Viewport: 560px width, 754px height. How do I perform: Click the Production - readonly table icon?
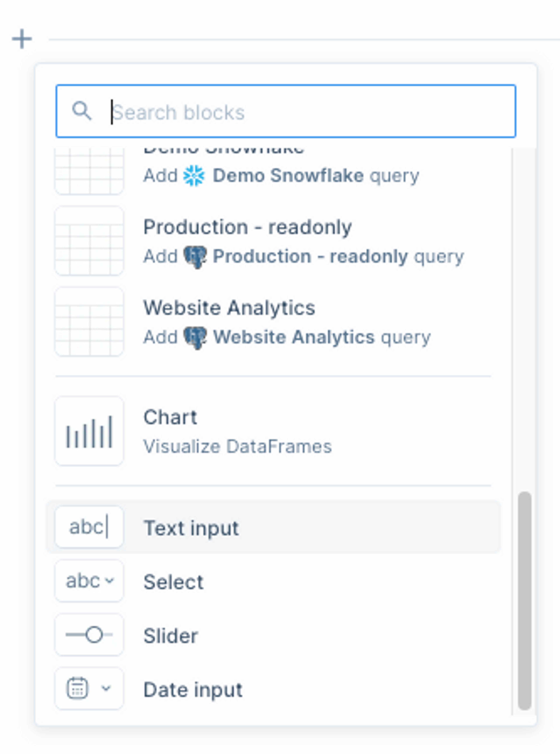[89, 241]
